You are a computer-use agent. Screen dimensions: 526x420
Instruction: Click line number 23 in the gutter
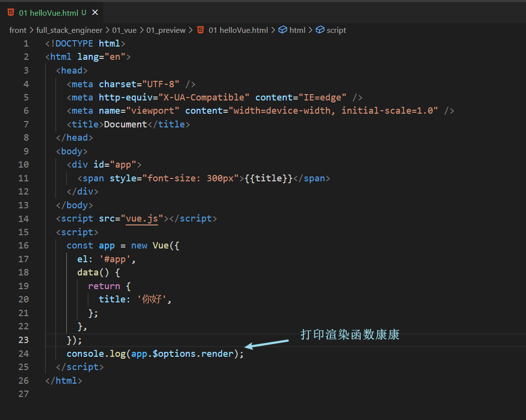point(24,340)
